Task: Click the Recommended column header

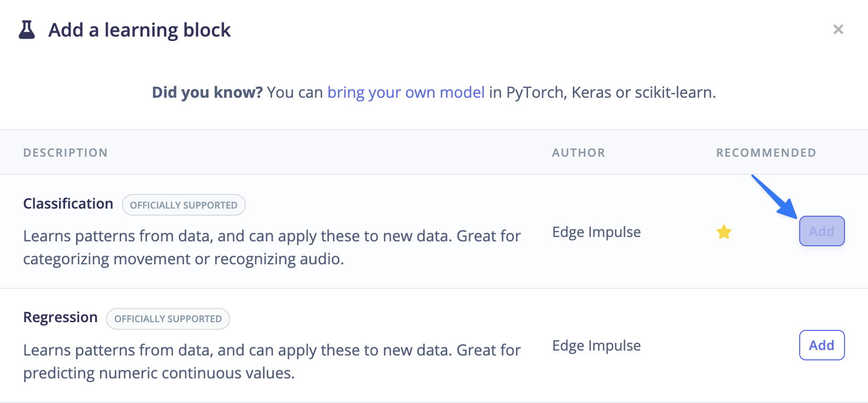Action: 766,153
